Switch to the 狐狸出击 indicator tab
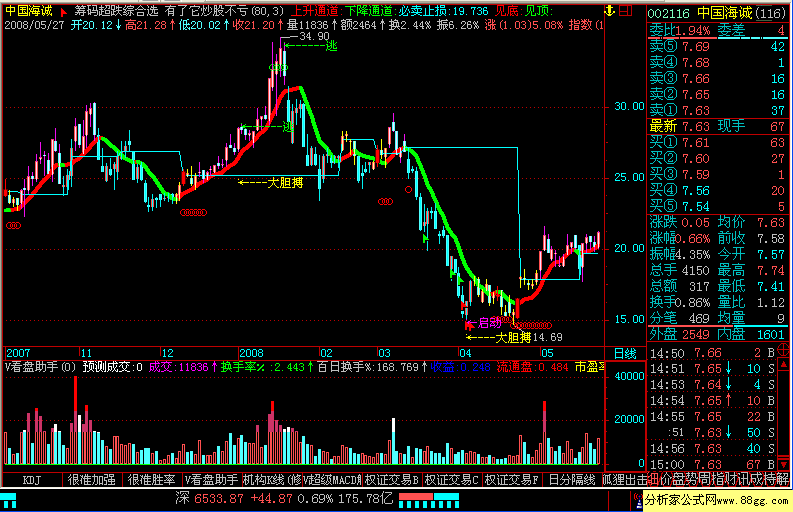The width and height of the screenshot is (793, 512). click(625, 480)
